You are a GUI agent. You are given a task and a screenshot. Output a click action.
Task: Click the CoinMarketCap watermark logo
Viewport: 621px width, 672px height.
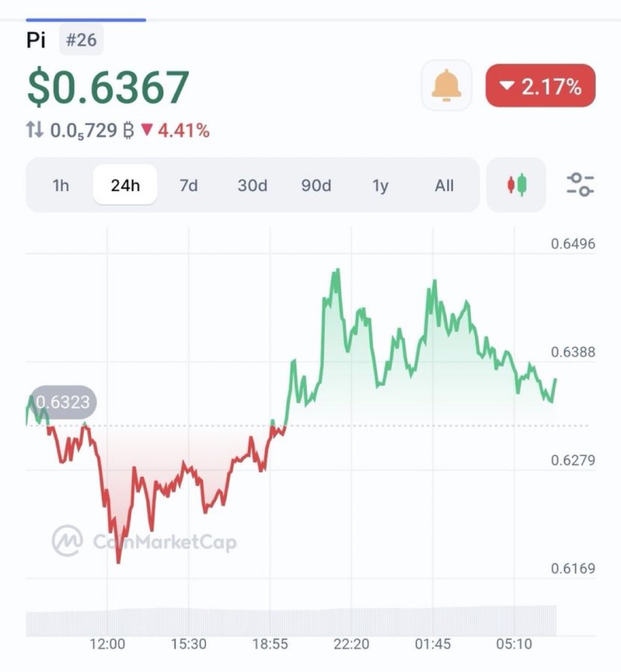[144, 541]
